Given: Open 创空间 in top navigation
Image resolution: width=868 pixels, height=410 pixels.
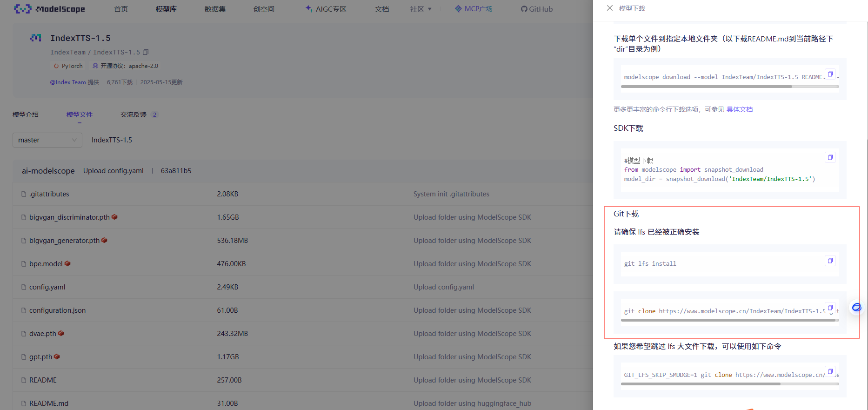Looking at the screenshot, I should pyautogui.click(x=264, y=9).
